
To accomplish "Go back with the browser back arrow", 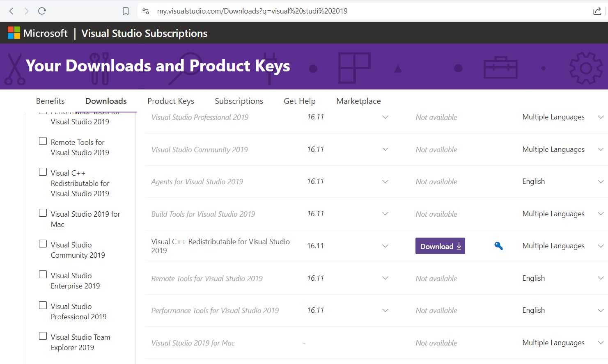I will pyautogui.click(x=11, y=11).
